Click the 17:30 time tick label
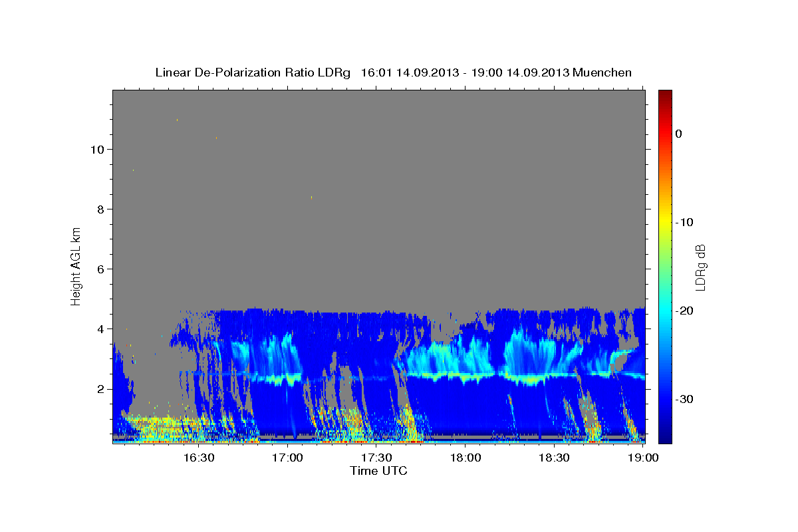The height and width of the screenshot is (532, 798). pyautogui.click(x=376, y=458)
